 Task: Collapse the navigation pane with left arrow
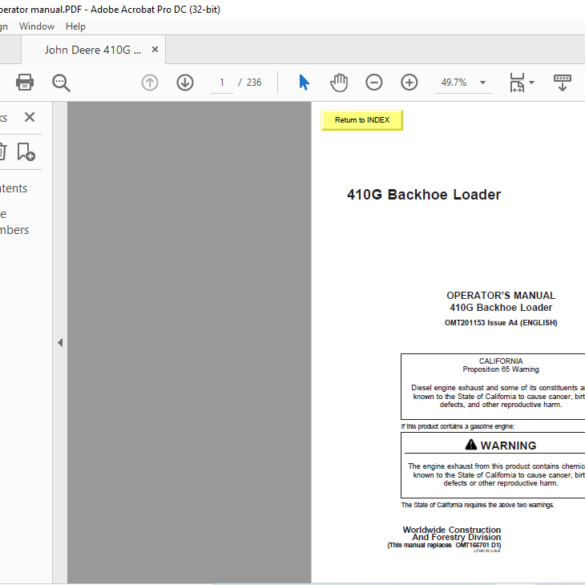[x=60, y=342]
